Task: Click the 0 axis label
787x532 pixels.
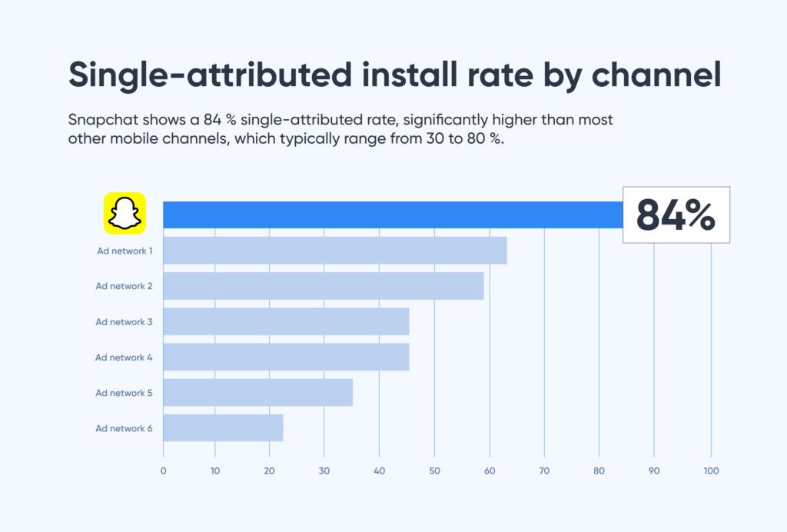Action: (x=163, y=470)
